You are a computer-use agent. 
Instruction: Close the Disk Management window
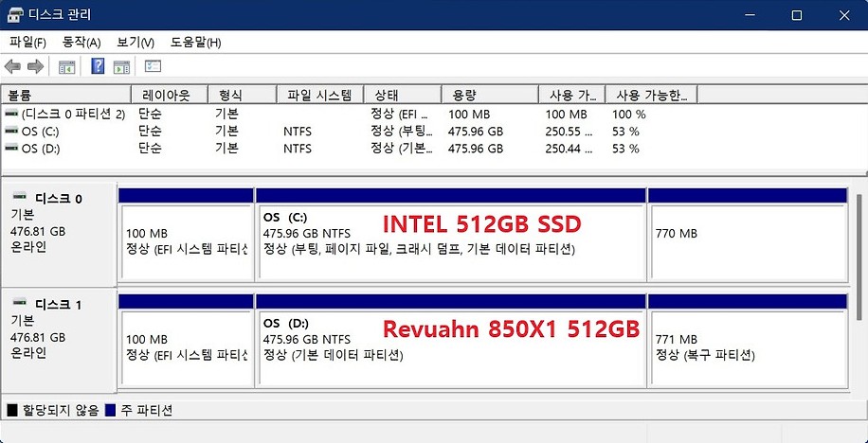pyautogui.click(x=844, y=15)
